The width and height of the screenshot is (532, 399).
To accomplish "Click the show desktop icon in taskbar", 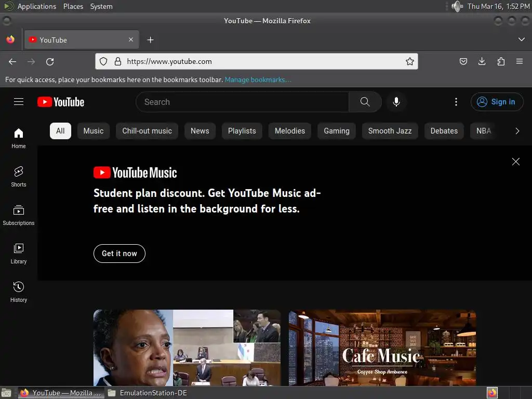I will point(6,393).
